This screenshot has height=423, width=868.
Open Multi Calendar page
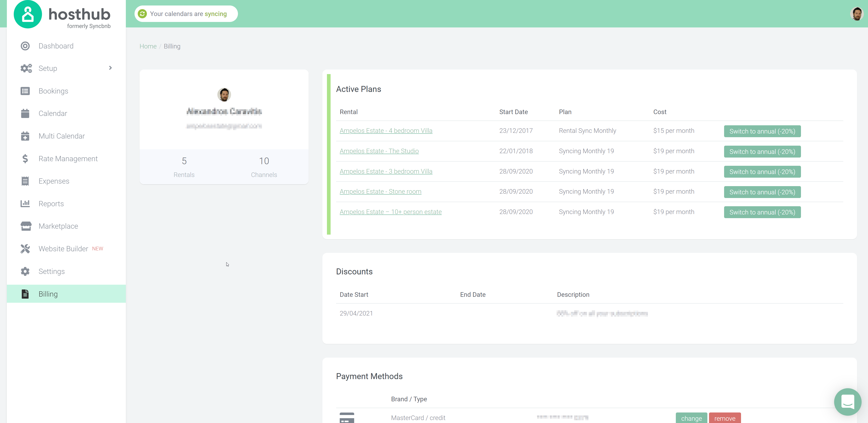(62, 136)
